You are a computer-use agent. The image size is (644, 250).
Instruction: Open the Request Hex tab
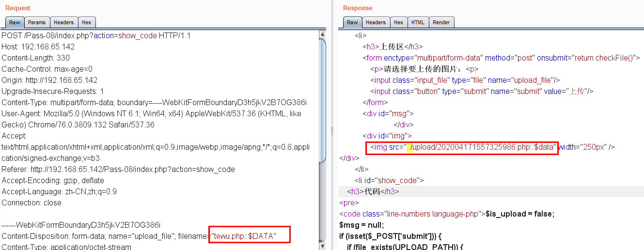click(x=86, y=22)
